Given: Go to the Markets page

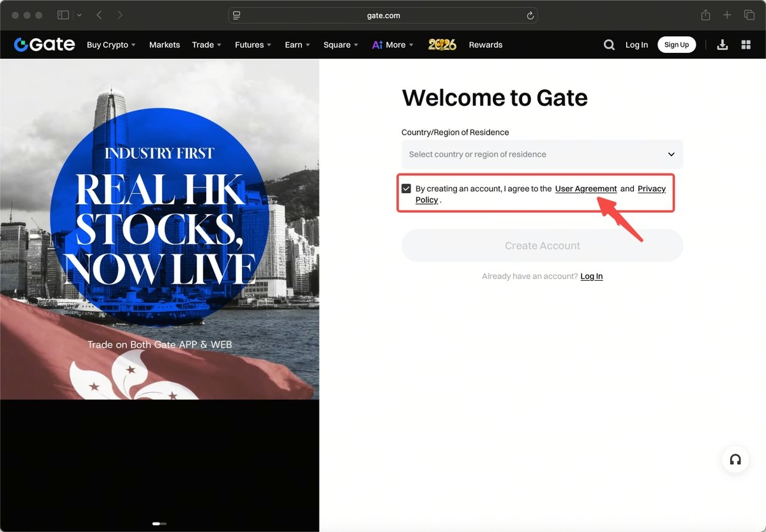Looking at the screenshot, I should [165, 45].
